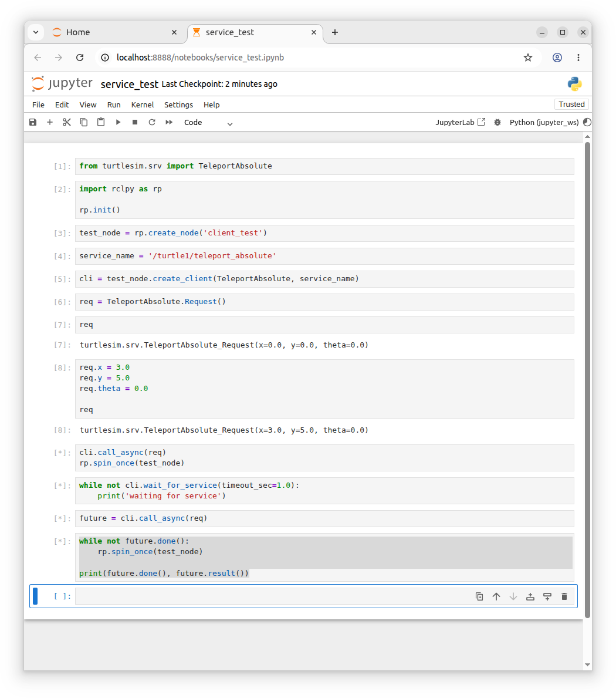
Task: Select the cell setting req.x = 3.0
Action: coord(324,389)
